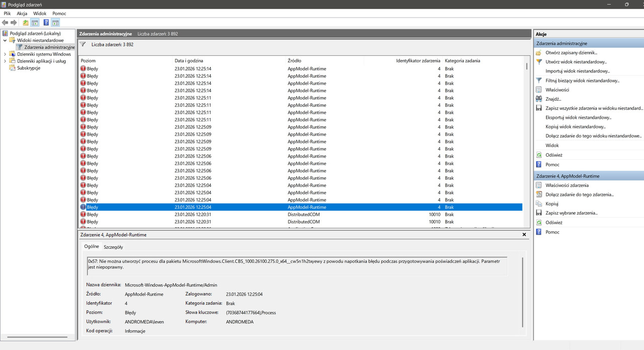Toggle the console tree pane toolbar icon
Viewport: 644px width, 350px height.
(35, 23)
